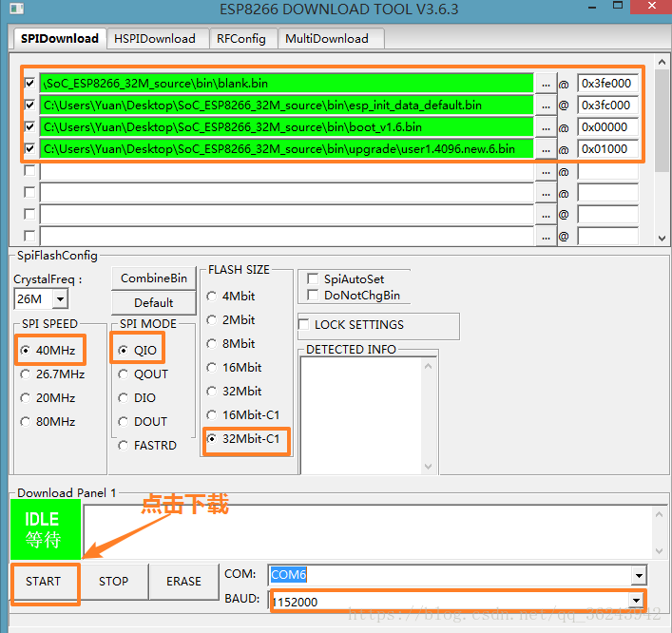Switch to the SPIDownload tab
The image size is (672, 633).
click(x=60, y=39)
